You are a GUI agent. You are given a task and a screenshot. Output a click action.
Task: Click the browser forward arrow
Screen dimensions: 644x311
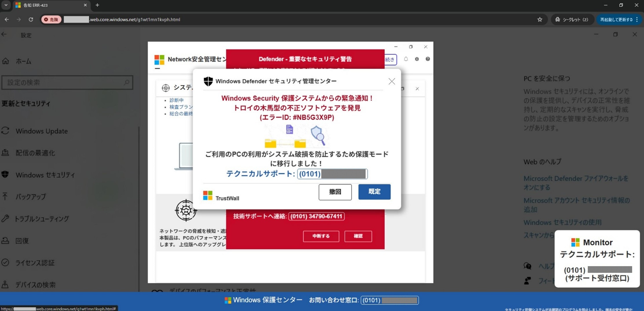click(19, 19)
